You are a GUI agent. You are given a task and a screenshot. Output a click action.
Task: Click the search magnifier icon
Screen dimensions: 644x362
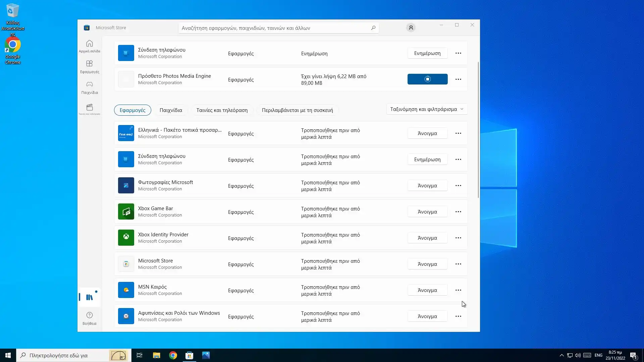point(373,28)
